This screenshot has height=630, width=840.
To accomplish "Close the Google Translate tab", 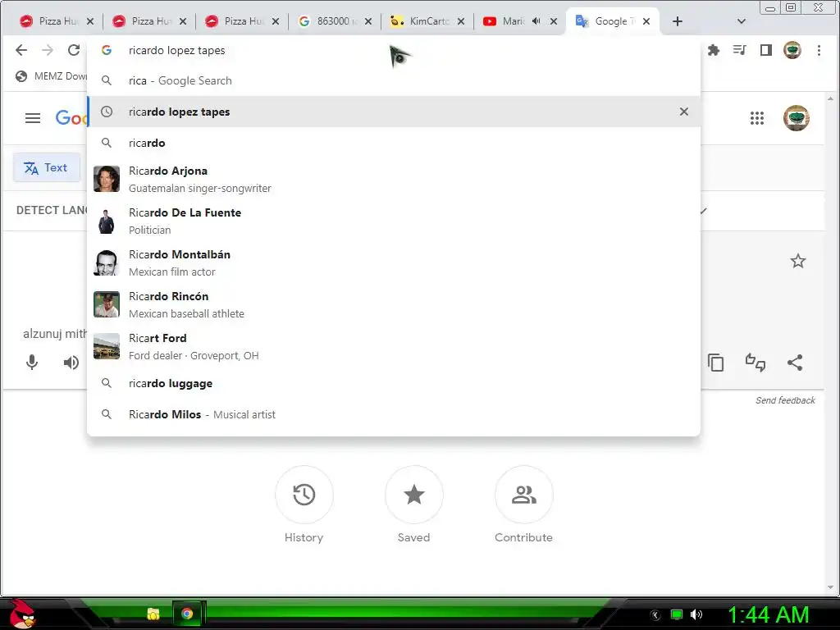I will (646, 21).
